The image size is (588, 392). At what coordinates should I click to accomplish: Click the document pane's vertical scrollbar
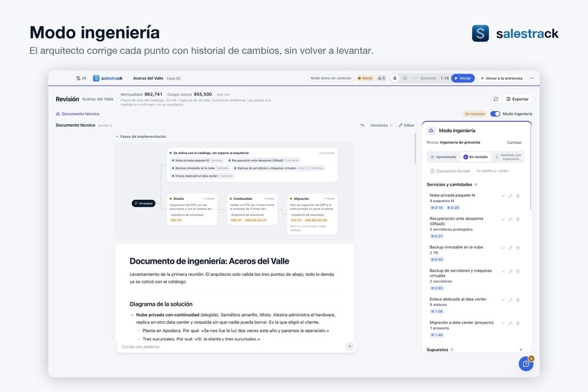pyautogui.click(x=415, y=148)
